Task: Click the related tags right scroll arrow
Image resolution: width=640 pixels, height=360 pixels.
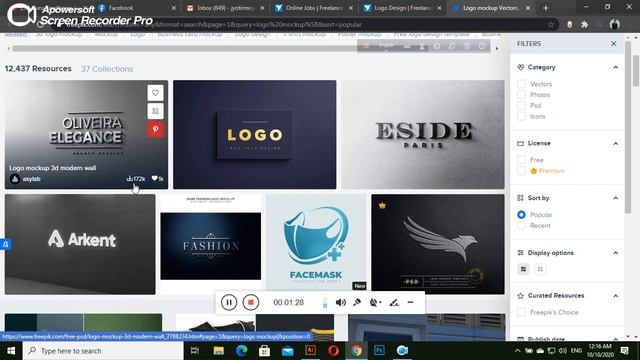Action: 497,48
